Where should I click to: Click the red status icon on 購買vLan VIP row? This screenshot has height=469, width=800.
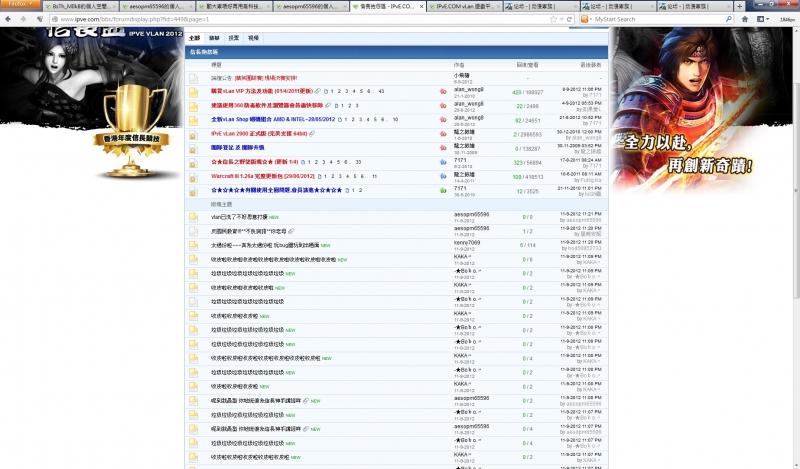(x=443, y=91)
